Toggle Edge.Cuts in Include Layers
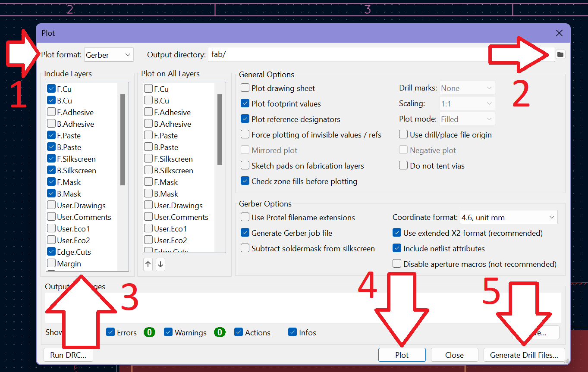The height and width of the screenshot is (372, 588). [51, 252]
